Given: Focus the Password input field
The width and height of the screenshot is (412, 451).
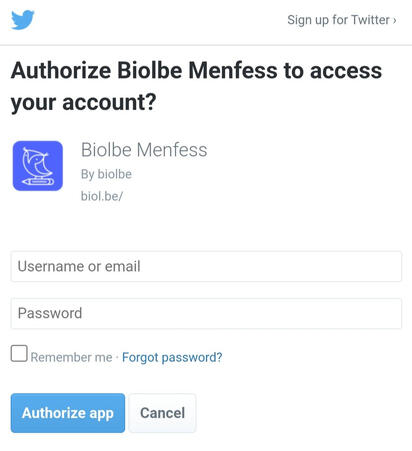Looking at the screenshot, I should (x=206, y=314).
